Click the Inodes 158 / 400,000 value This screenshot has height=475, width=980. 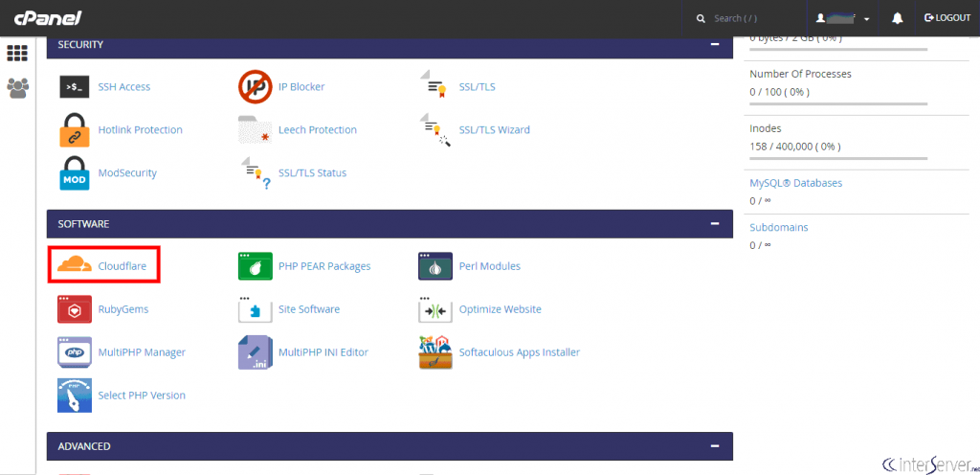tap(795, 147)
